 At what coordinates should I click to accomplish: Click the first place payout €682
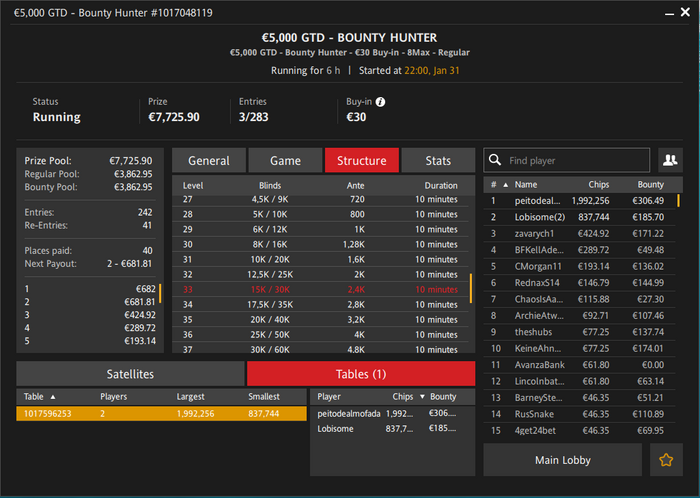tap(146, 289)
